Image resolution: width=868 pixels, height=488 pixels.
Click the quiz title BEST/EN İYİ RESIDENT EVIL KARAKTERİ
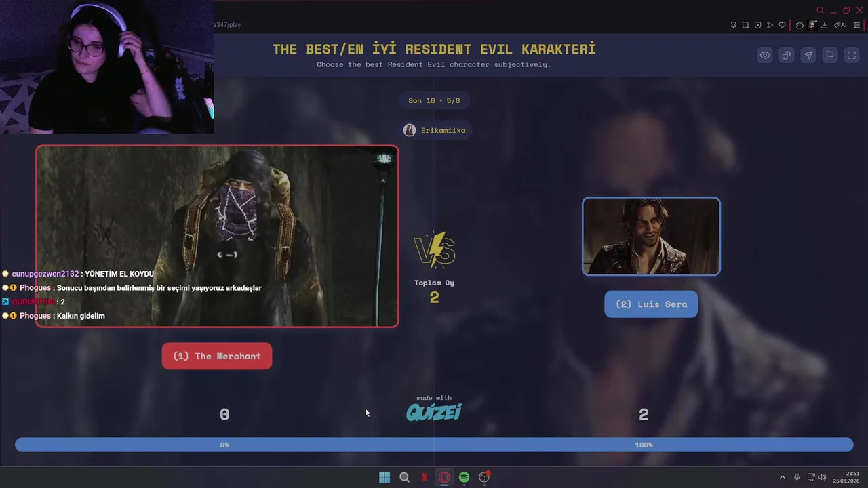434,49
